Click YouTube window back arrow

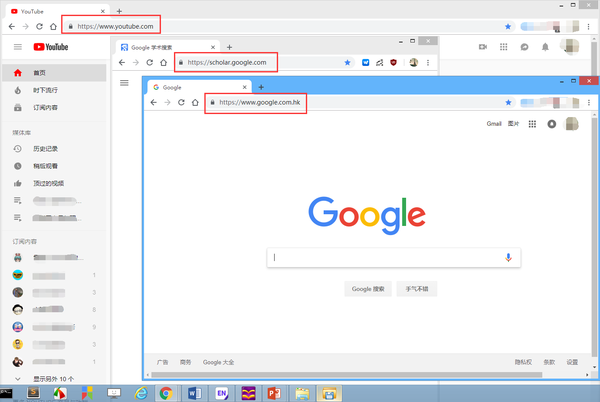click(x=12, y=26)
